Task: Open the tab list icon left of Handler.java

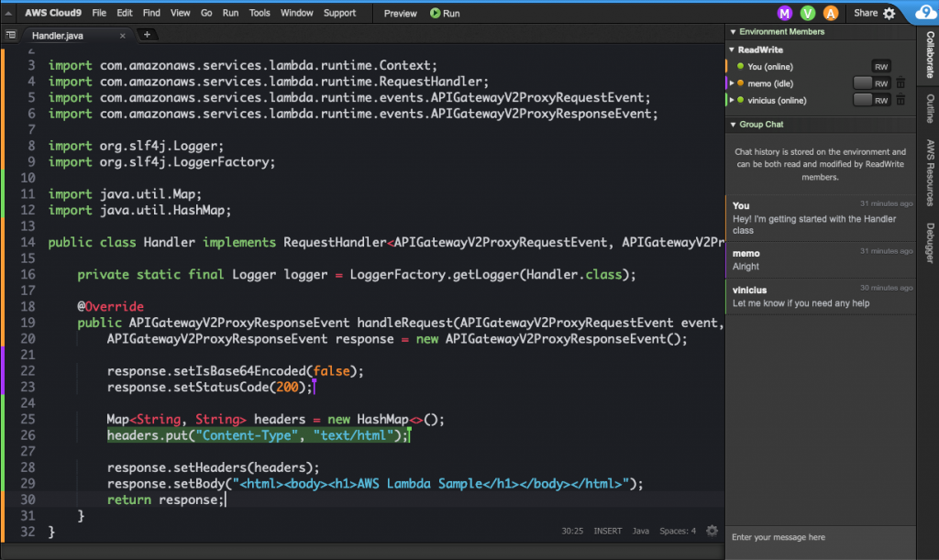Action: coord(11,35)
